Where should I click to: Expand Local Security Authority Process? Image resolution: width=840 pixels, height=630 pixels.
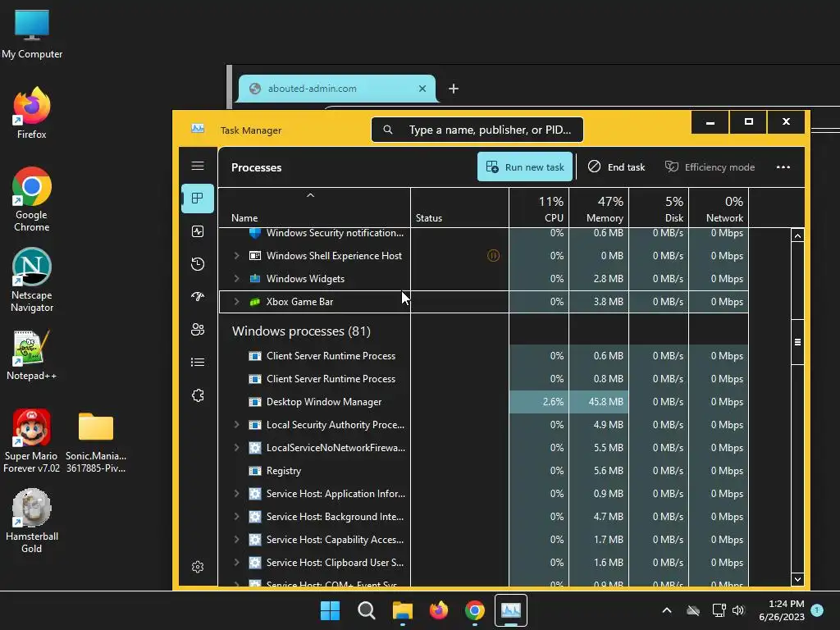(x=236, y=425)
